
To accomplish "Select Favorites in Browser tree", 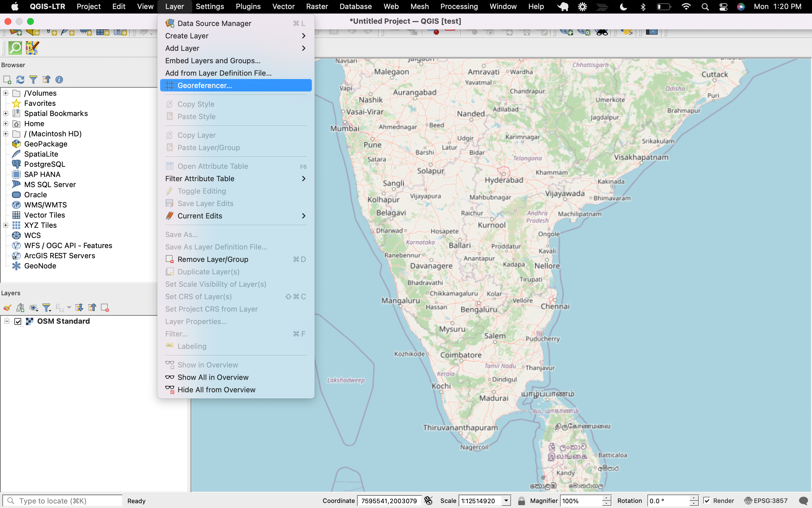I will click(39, 103).
